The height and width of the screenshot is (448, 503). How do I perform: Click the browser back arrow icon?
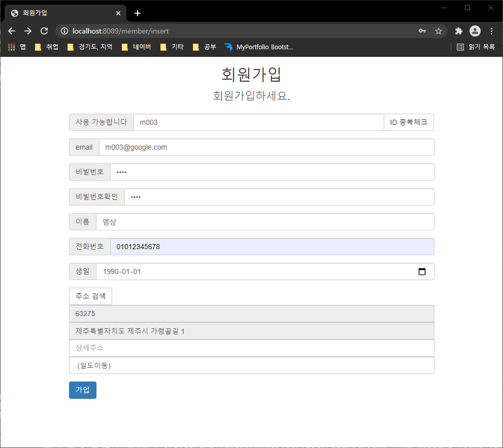tap(11, 31)
